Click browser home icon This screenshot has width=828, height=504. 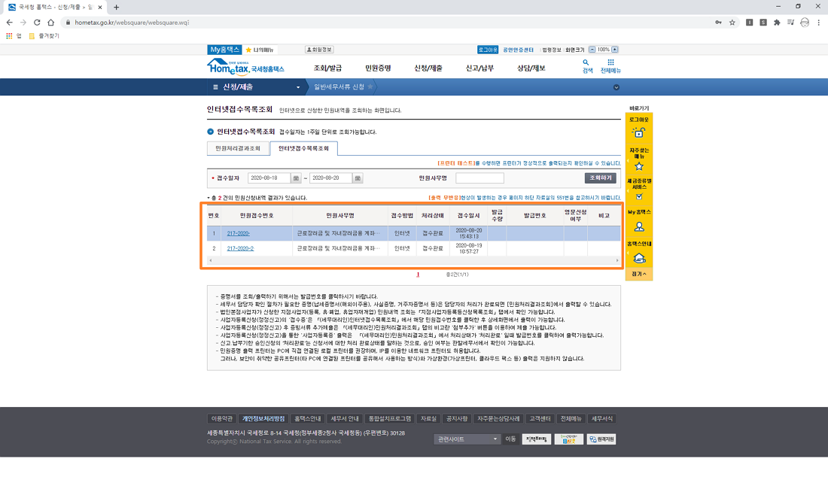click(x=50, y=22)
